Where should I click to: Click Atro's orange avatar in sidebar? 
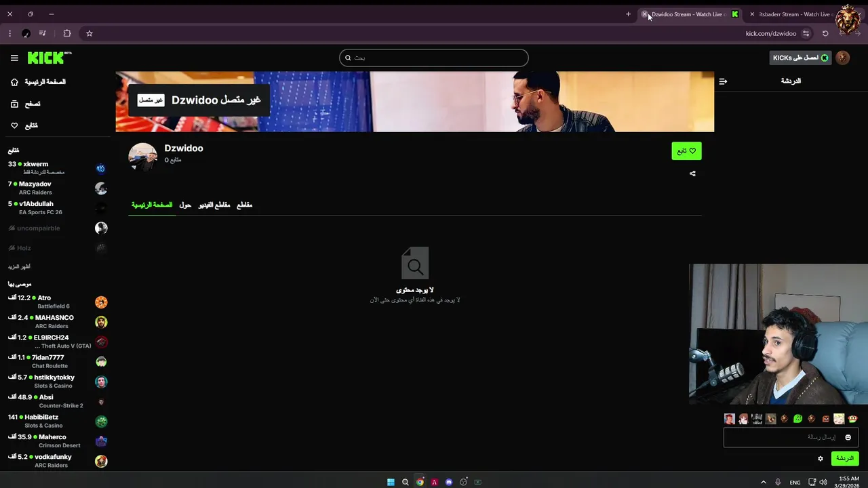101,302
